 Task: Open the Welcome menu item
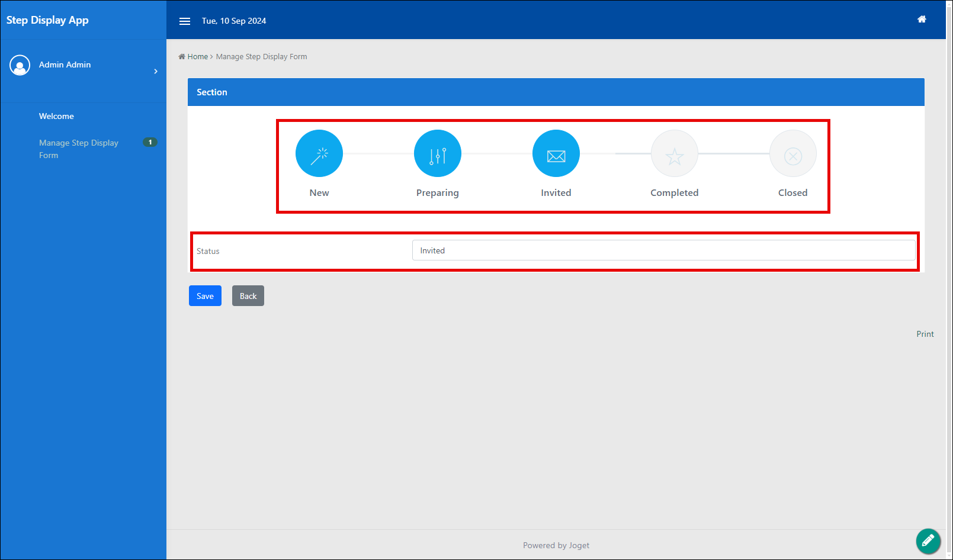(56, 116)
